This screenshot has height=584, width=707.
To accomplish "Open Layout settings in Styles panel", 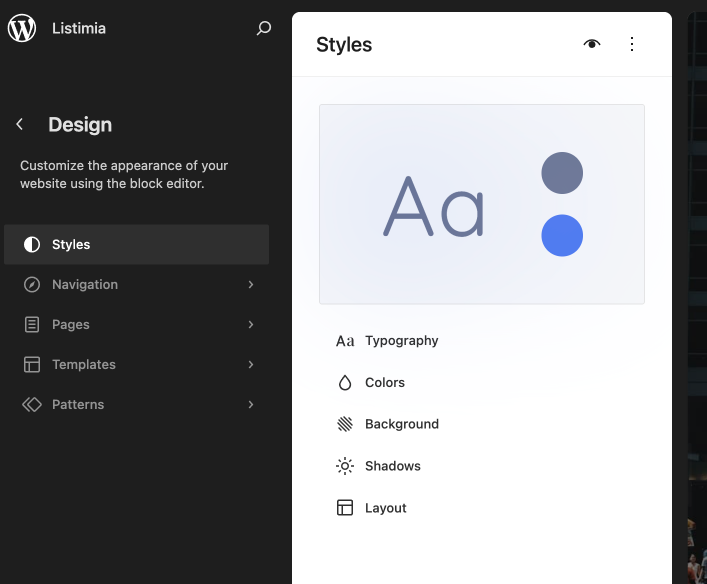I will click(x=482, y=507).
